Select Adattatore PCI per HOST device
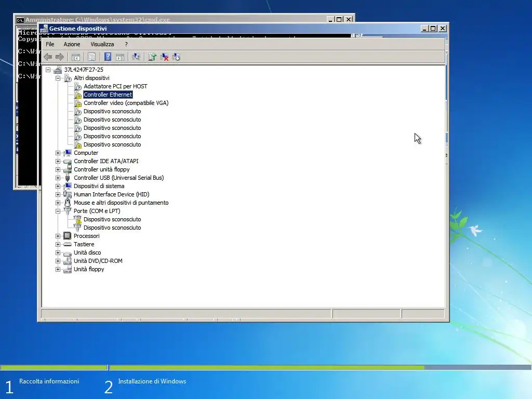The height and width of the screenshot is (399, 532). point(115,87)
